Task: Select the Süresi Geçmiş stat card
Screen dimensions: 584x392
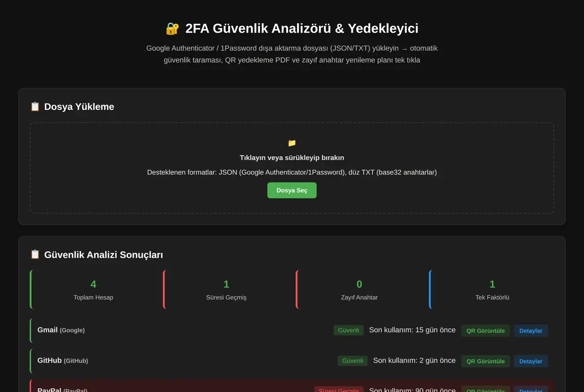Action: click(226, 289)
